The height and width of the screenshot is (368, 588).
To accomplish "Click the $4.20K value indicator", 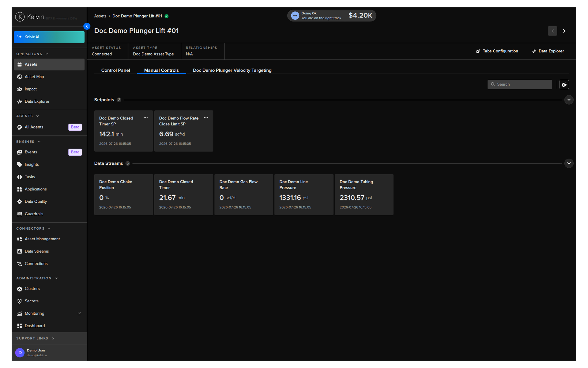I will tap(360, 16).
